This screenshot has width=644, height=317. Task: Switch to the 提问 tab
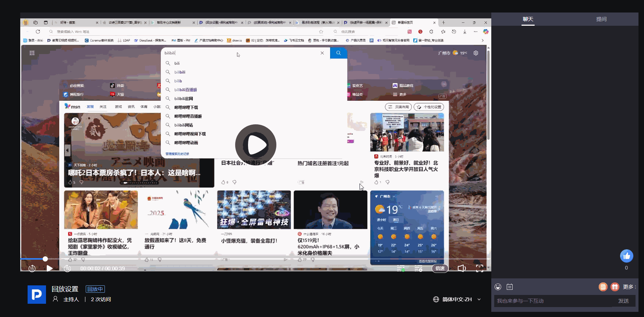(x=602, y=19)
